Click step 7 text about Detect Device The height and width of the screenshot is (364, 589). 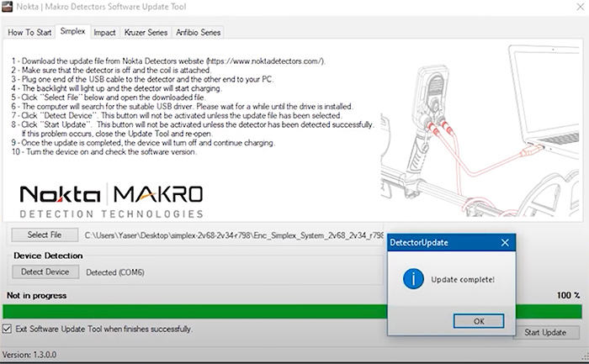click(177, 115)
